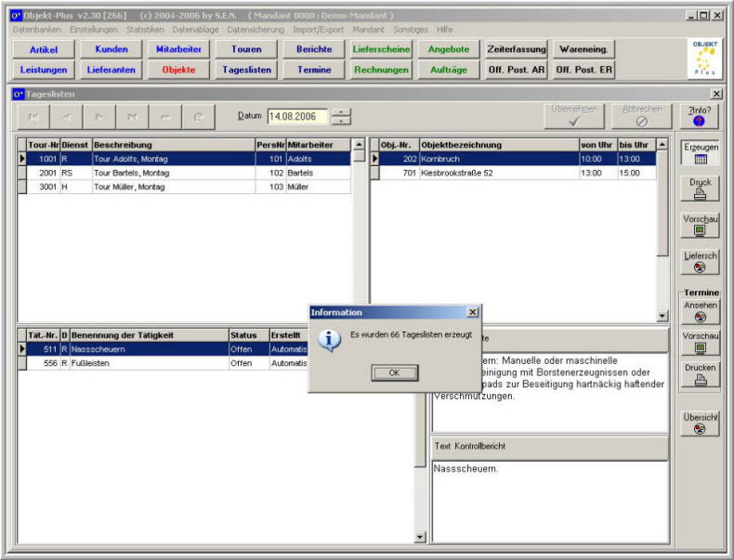Image resolution: width=734 pixels, height=560 pixels.
Task: Close the Information dialog with X
Action: tap(473, 312)
